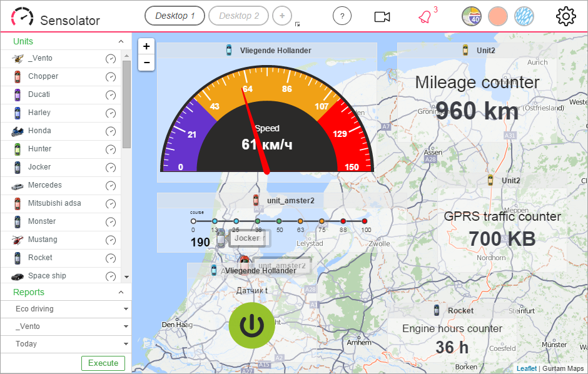The height and width of the screenshot is (374, 588).
Task: Open notifications bell icon
Action: pyautogui.click(x=425, y=17)
